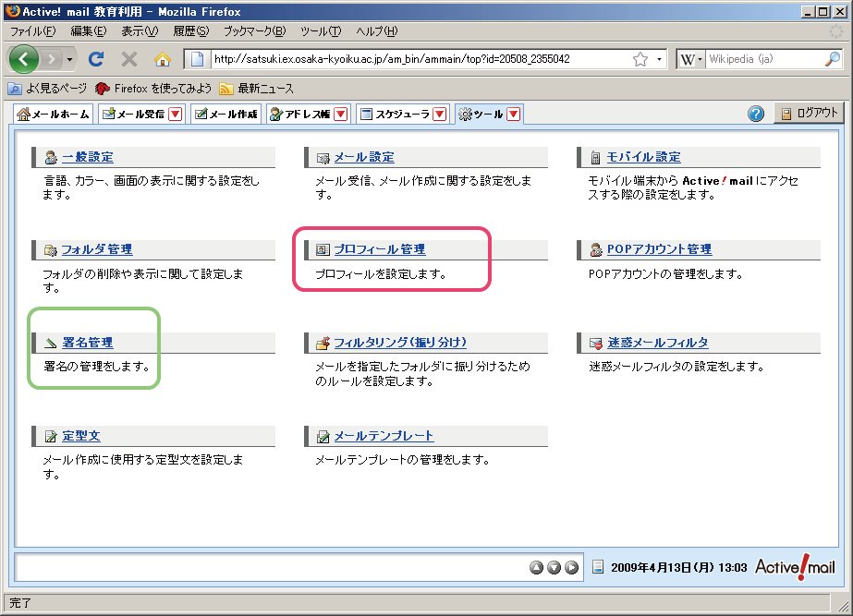Click the bookmark star in the URL bar

click(640, 59)
